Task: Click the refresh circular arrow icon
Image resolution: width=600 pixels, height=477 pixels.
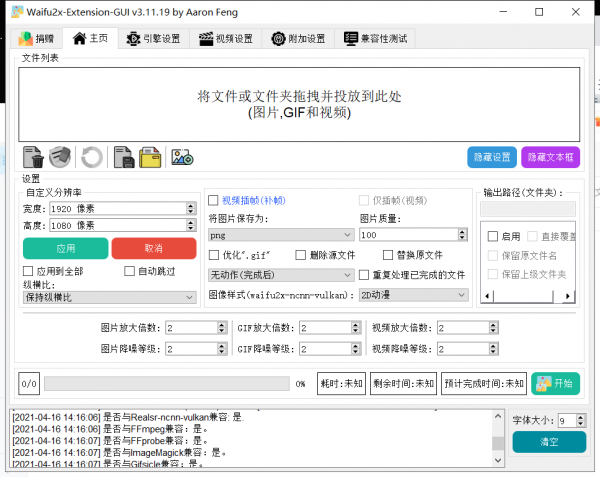Action: [92, 157]
